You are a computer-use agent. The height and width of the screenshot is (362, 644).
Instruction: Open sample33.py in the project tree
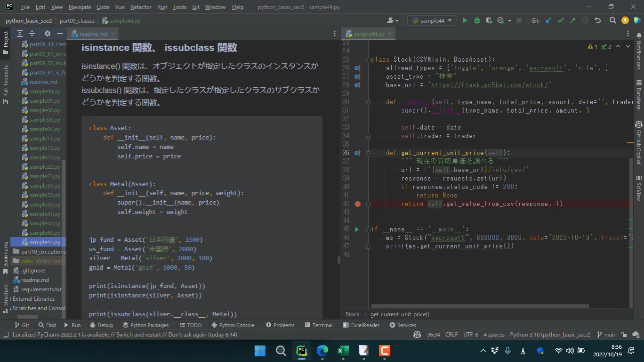click(x=45, y=205)
